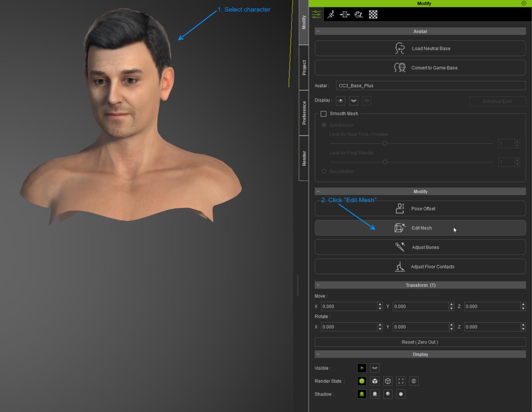Open the Material palette tab icon
This screenshot has height=412, width=532.
[x=359, y=14]
